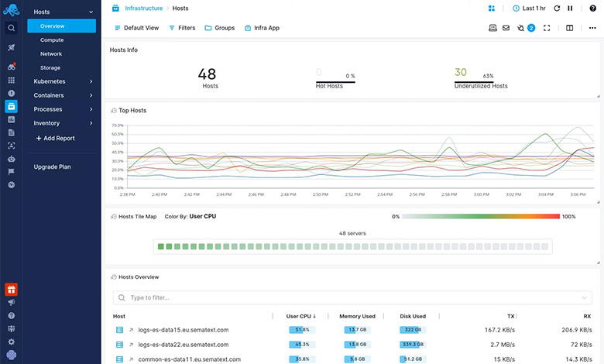Image resolution: width=604 pixels, height=364 pixels.
Task: Select the highlighted Infrastructure sidebar icon
Action: click(x=11, y=106)
